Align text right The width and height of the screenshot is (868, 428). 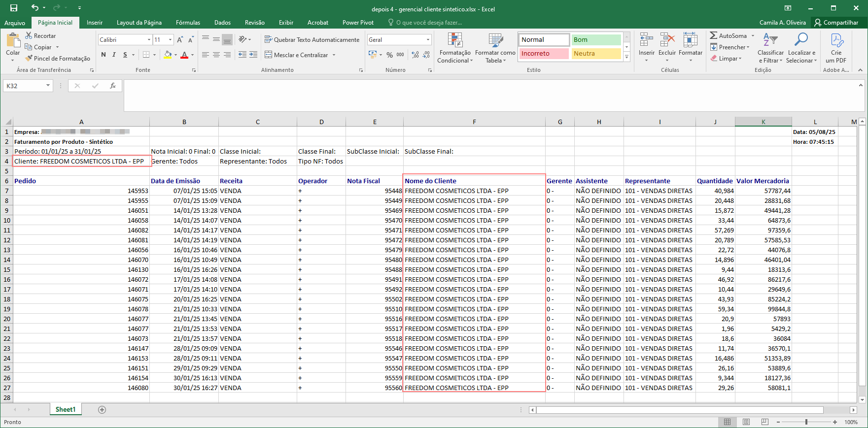[x=227, y=55]
